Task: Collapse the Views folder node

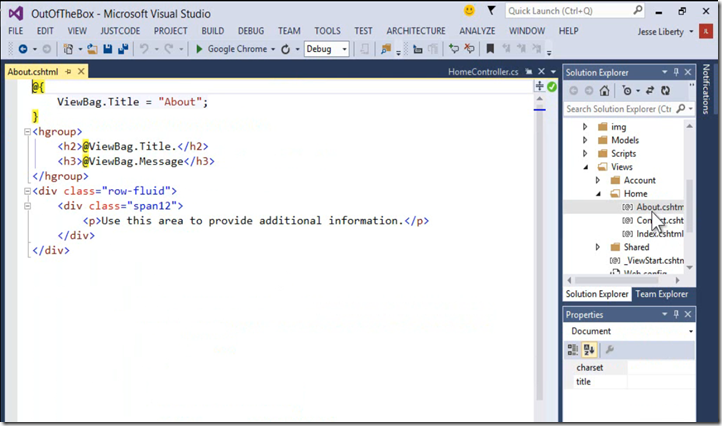Action: (586, 167)
